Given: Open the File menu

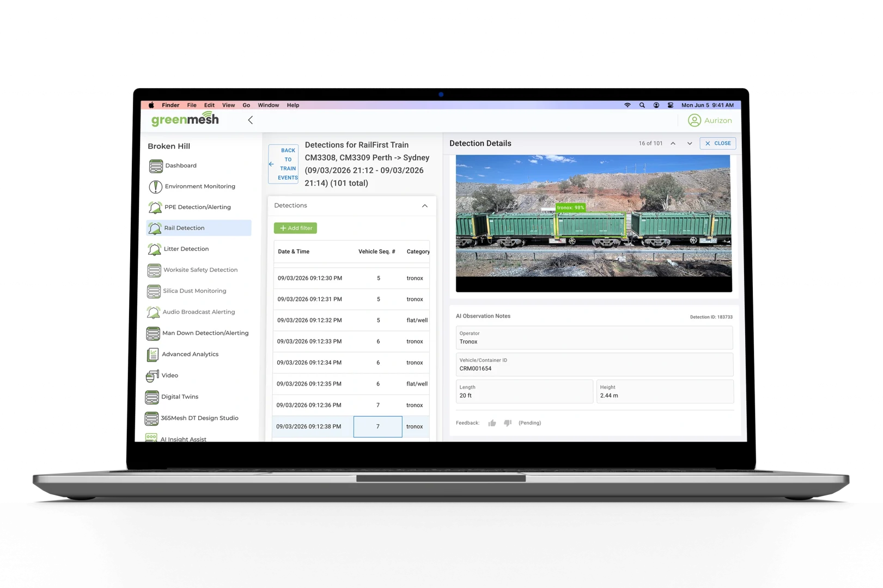Looking at the screenshot, I should 192,105.
